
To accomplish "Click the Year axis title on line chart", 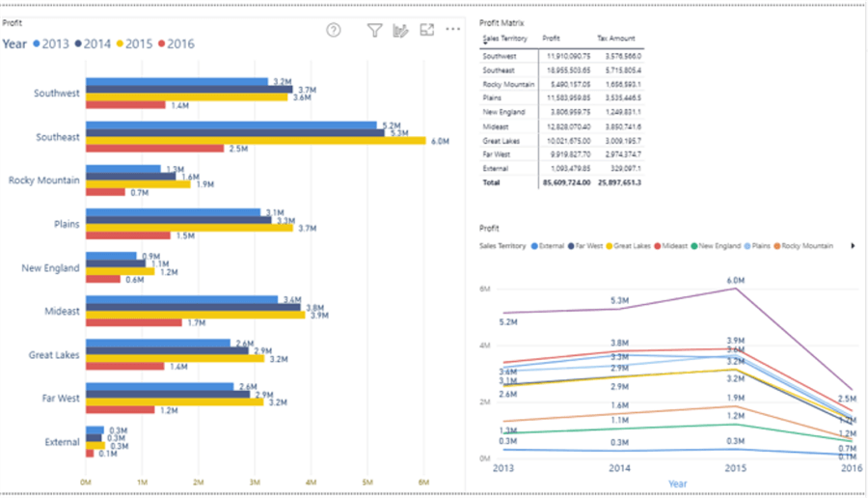I will pyautogui.click(x=678, y=484).
